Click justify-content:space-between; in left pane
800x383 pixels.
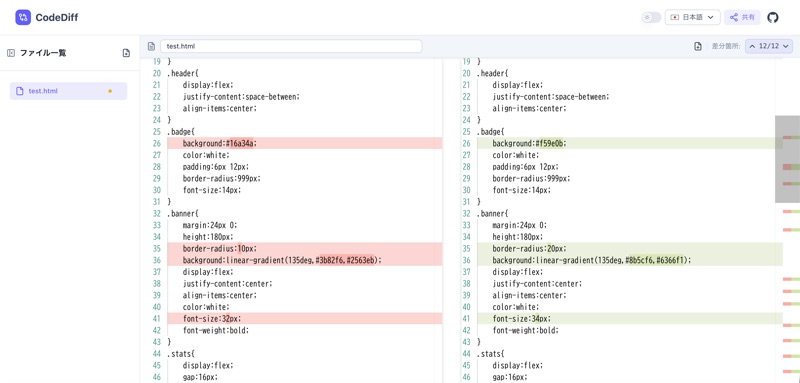241,96
